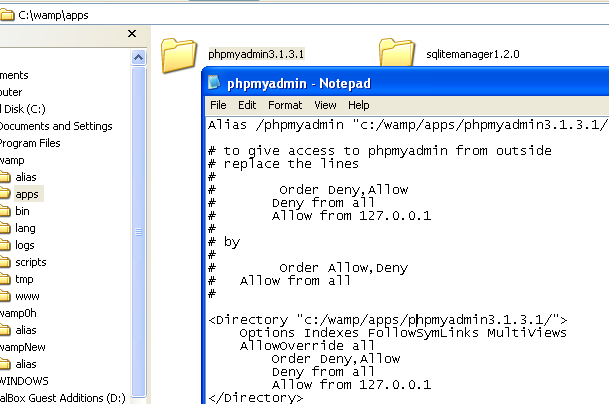This screenshot has height=404, width=609.
Task: Open the Notepad File menu
Action: [218, 105]
